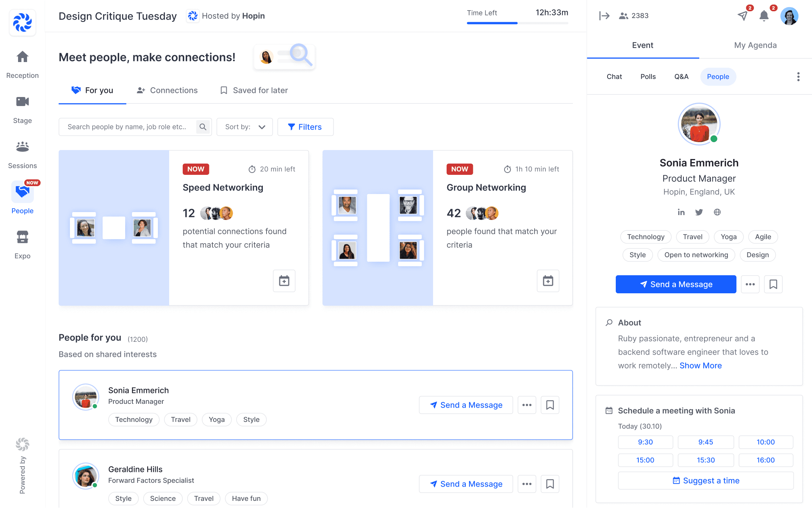This screenshot has height=508, width=812.
Task: Open Sonia's Twitter profile icon
Action: click(x=699, y=212)
